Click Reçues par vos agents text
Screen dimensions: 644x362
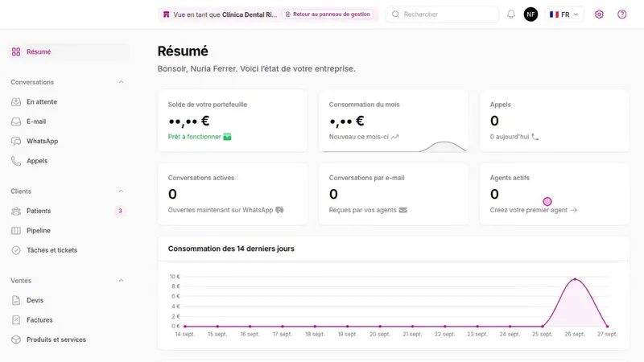[363, 210]
